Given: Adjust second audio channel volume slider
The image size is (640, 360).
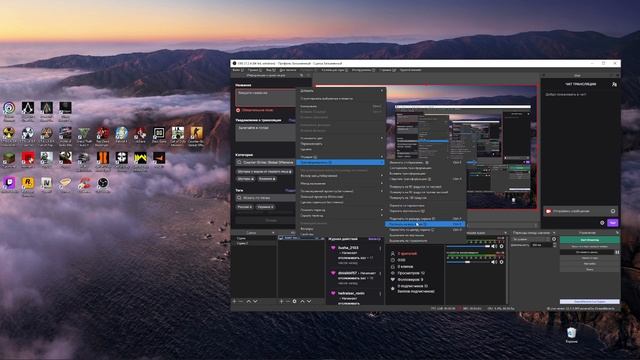Looking at the screenshot, I should [468, 262].
